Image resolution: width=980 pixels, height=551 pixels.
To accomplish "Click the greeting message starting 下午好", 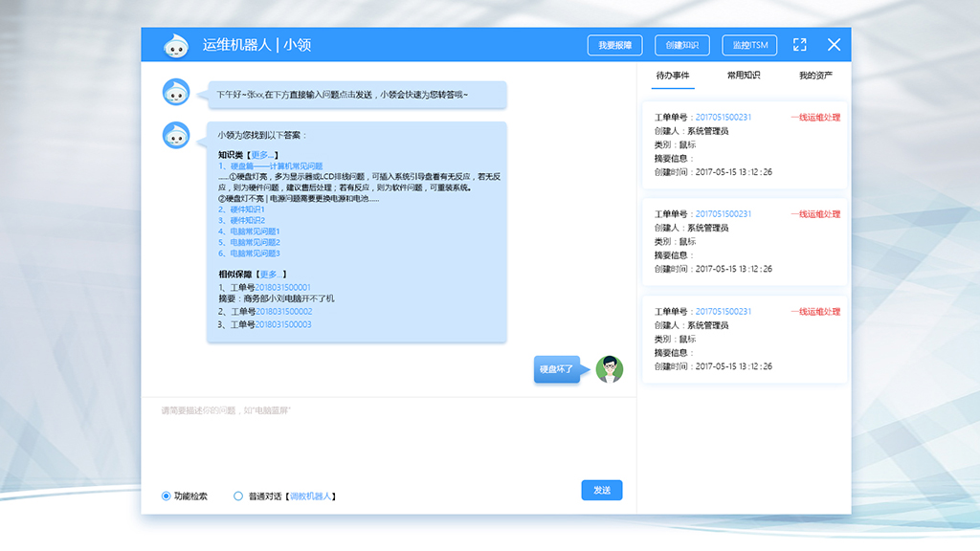I will click(357, 95).
